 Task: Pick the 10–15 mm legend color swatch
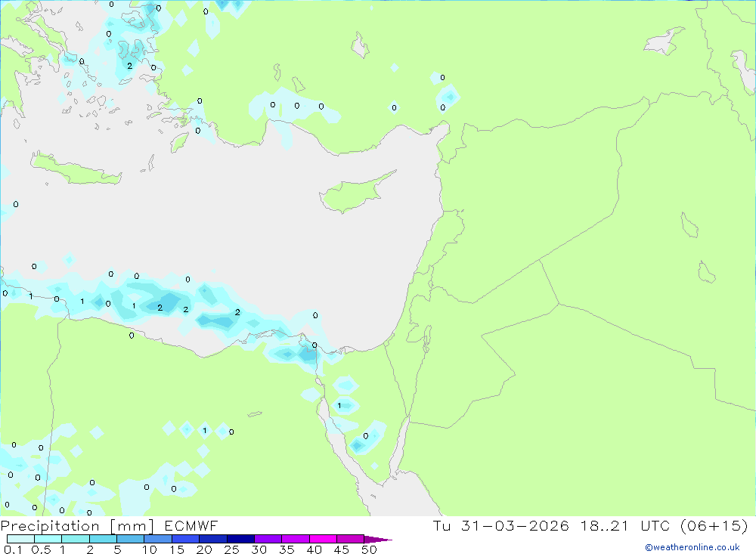point(158,539)
